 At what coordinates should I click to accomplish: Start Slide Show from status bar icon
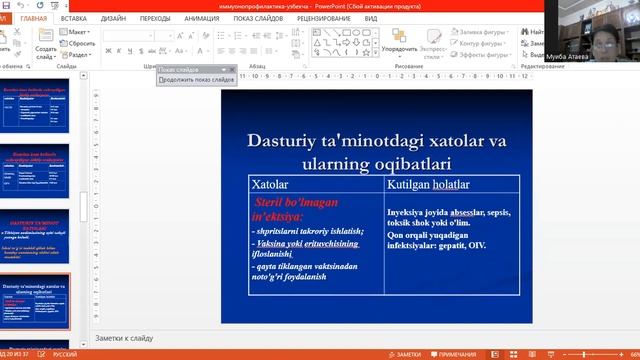click(x=551, y=354)
